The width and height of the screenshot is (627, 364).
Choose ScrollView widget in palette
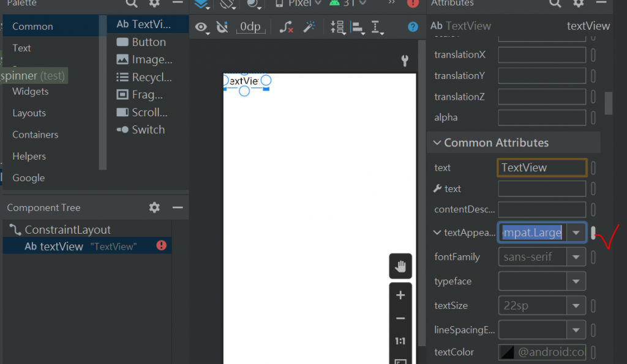click(x=148, y=113)
